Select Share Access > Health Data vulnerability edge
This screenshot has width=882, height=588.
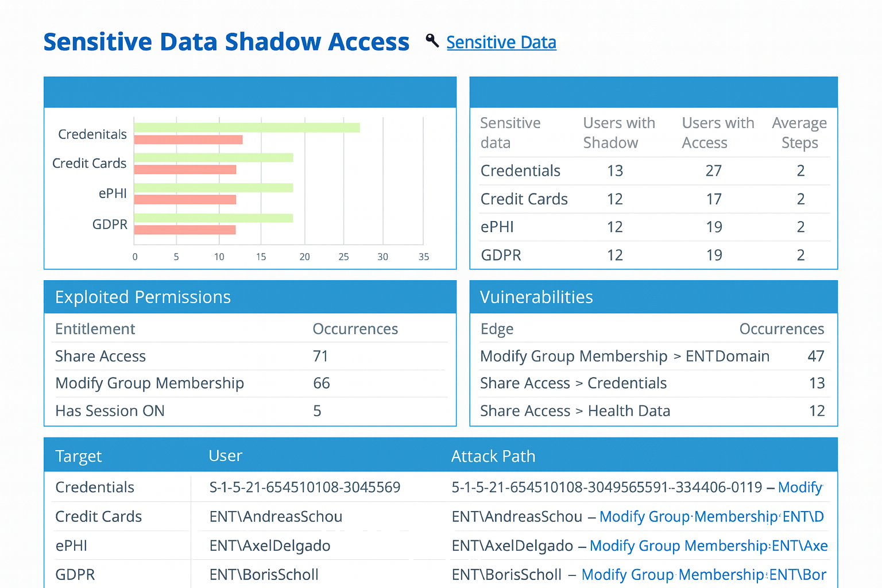[575, 411]
